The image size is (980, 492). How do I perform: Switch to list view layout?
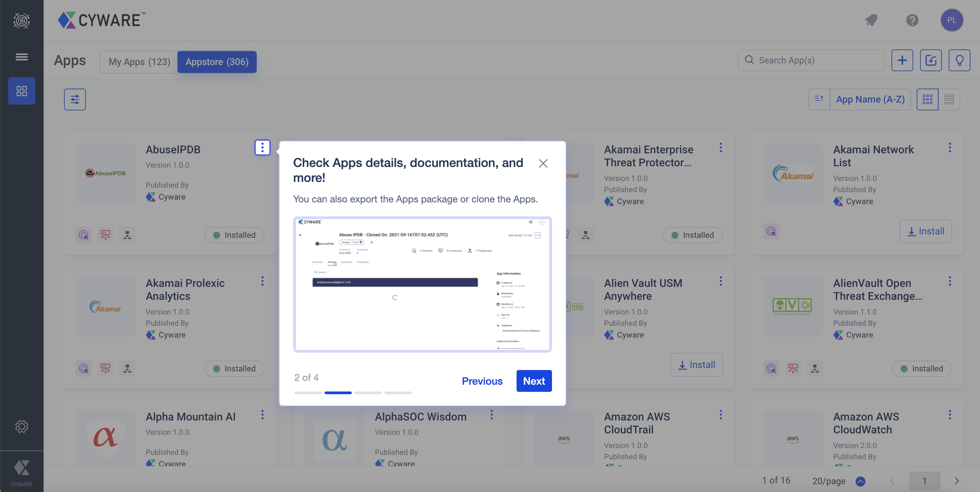[949, 99]
